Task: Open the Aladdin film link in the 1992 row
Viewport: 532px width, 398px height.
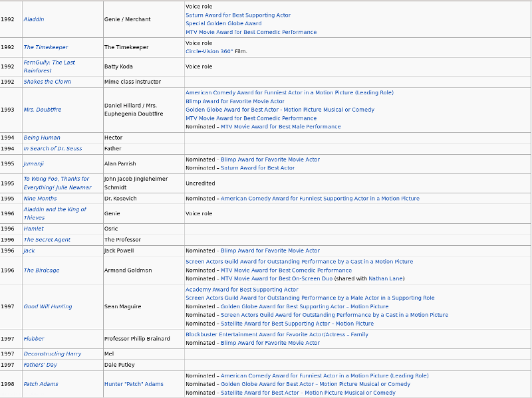Action: pyautogui.click(x=34, y=19)
